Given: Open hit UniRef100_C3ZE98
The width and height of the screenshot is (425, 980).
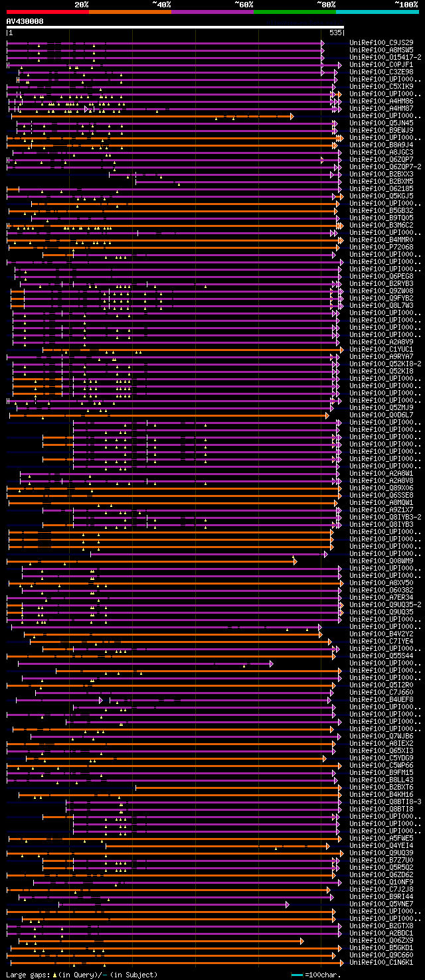Looking at the screenshot, I should coord(381,72).
